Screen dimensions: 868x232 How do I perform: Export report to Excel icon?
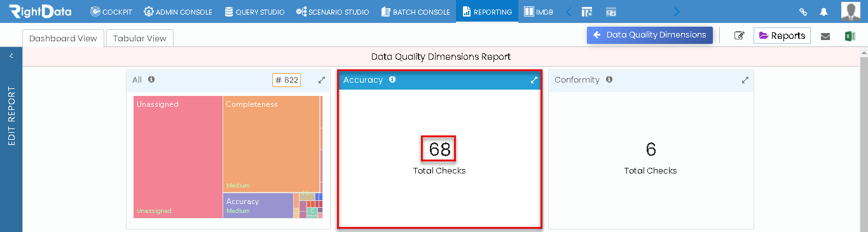850,36
